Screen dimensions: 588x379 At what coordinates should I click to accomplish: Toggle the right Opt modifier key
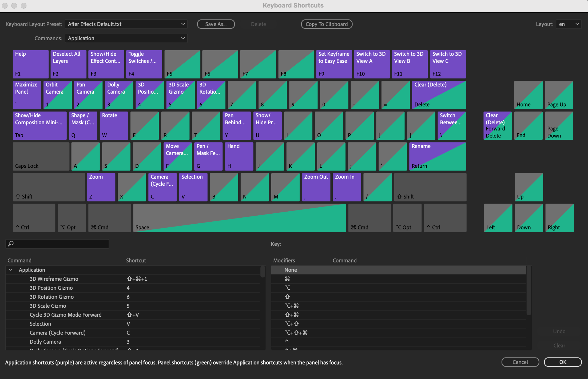[x=407, y=218]
